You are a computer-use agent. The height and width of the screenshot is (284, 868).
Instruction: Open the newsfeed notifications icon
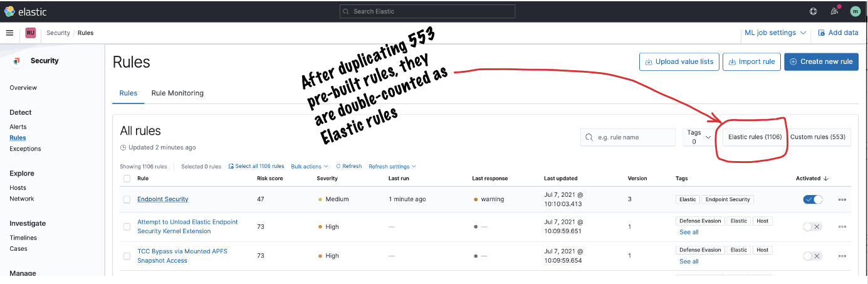pyautogui.click(x=834, y=11)
